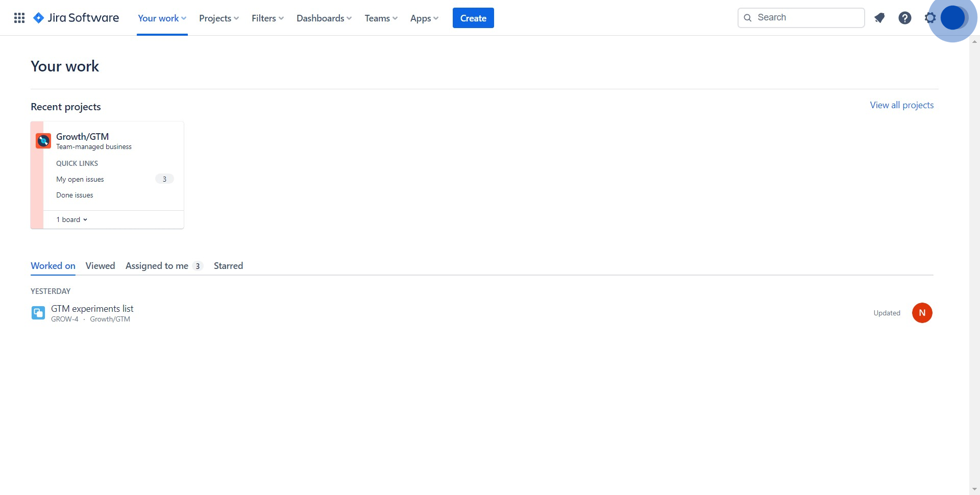This screenshot has width=980, height=495.
Task: Click the GROW-4 issue key text
Action: coord(65,319)
